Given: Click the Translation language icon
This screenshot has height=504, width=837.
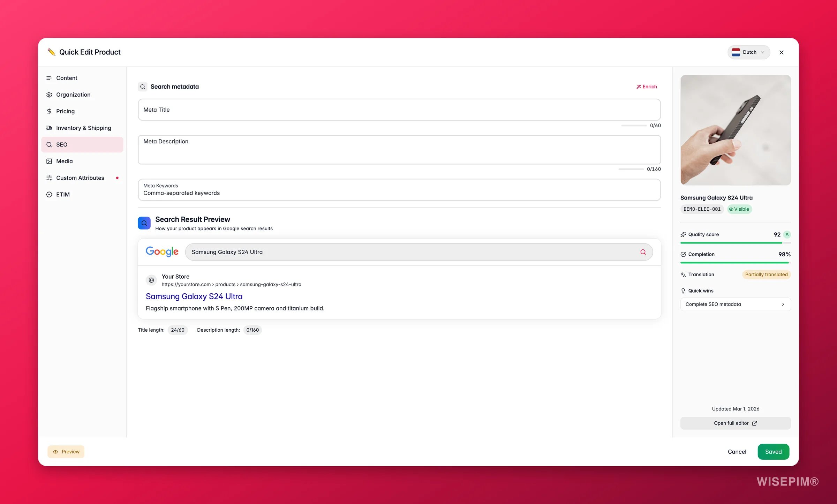Looking at the screenshot, I should click(683, 274).
